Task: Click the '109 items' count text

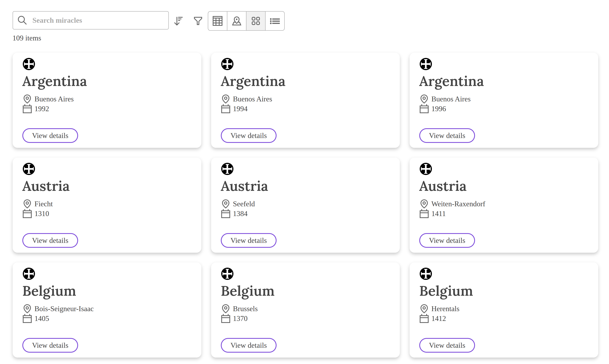Action: pyautogui.click(x=27, y=38)
